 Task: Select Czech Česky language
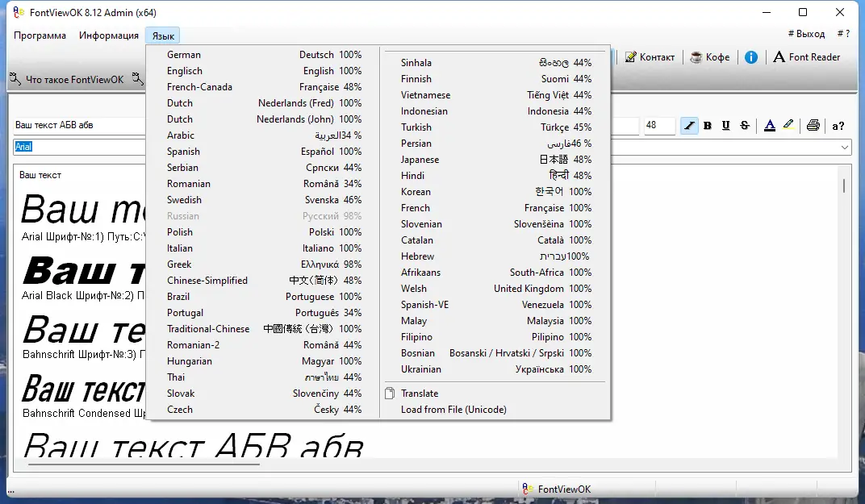pyautogui.click(x=264, y=410)
